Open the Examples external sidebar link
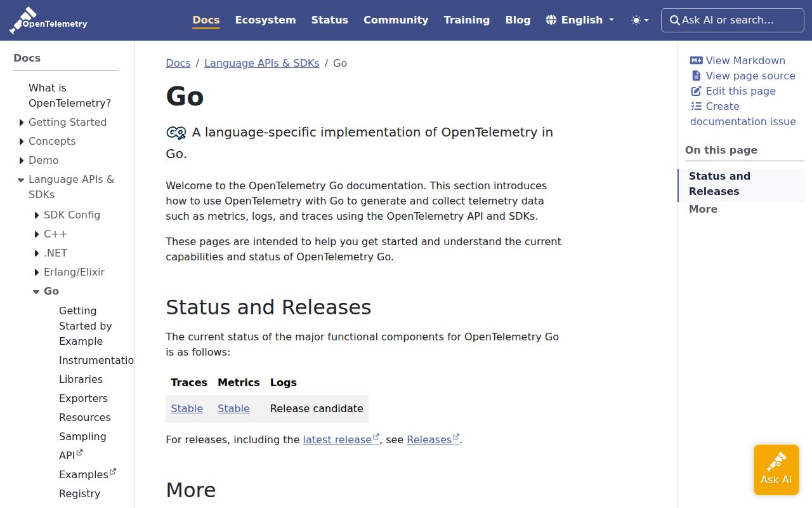812x508 pixels. [x=88, y=474]
